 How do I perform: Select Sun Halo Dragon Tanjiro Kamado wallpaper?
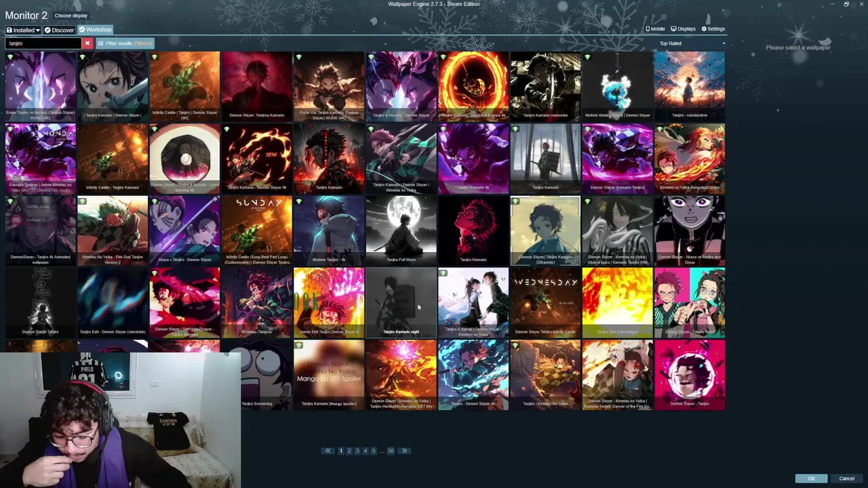(x=184, y=303)
